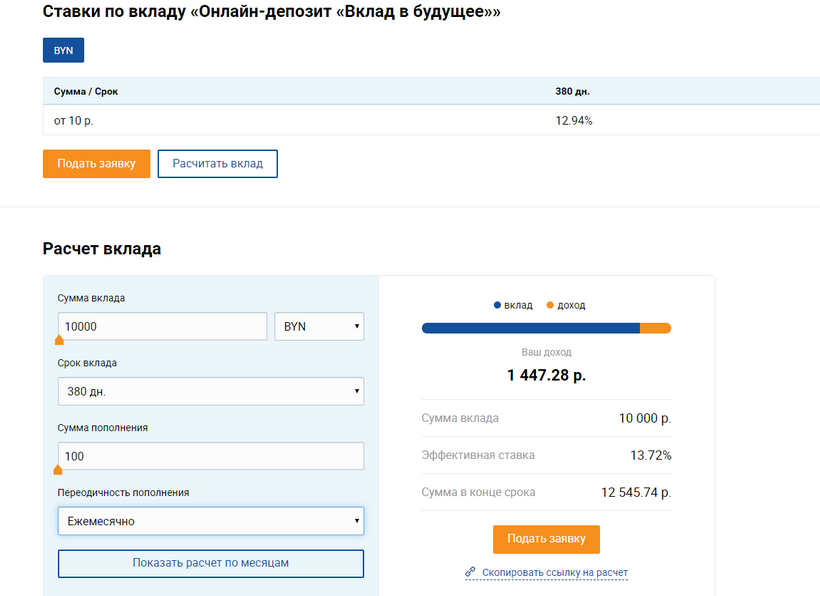Click the blue deposit portion of the bar

point(530,328)
